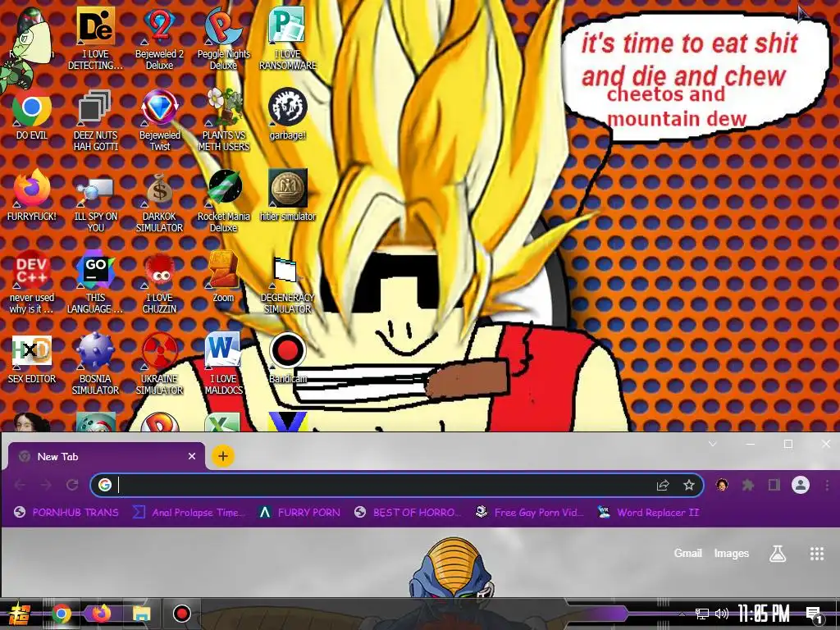The height and width of the screenshot is (630, 840).
Task: Select the Firefox shortcut on the desktop
Action: (32, 195)
